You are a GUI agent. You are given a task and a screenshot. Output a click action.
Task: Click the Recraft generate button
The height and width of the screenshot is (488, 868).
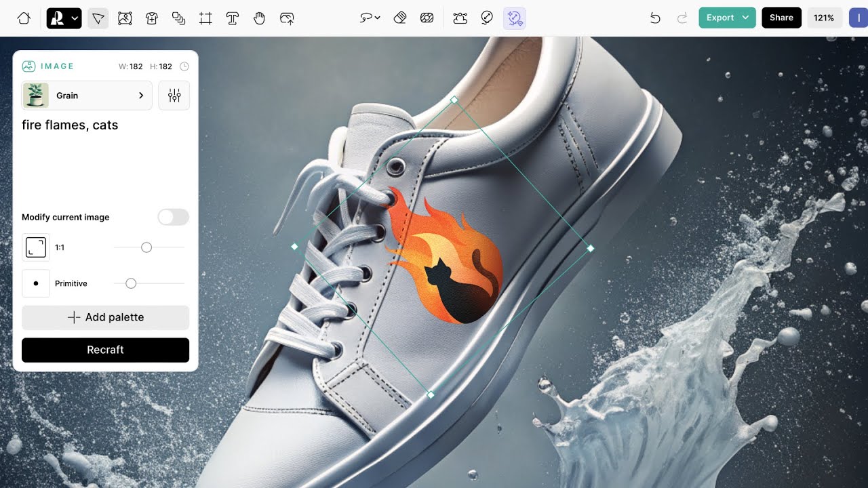(105, 350)
